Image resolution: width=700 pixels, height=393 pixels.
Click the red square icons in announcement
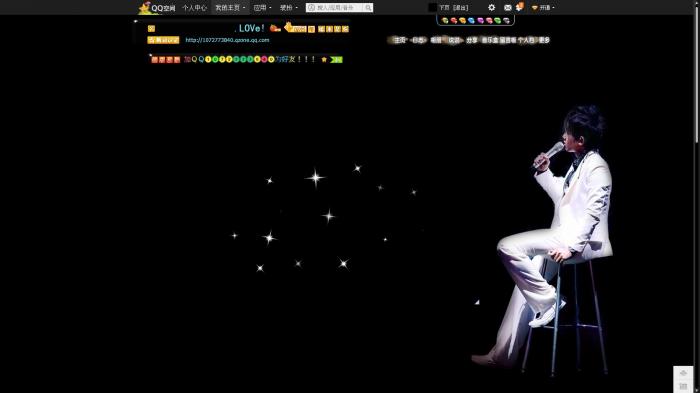point(166,59)
